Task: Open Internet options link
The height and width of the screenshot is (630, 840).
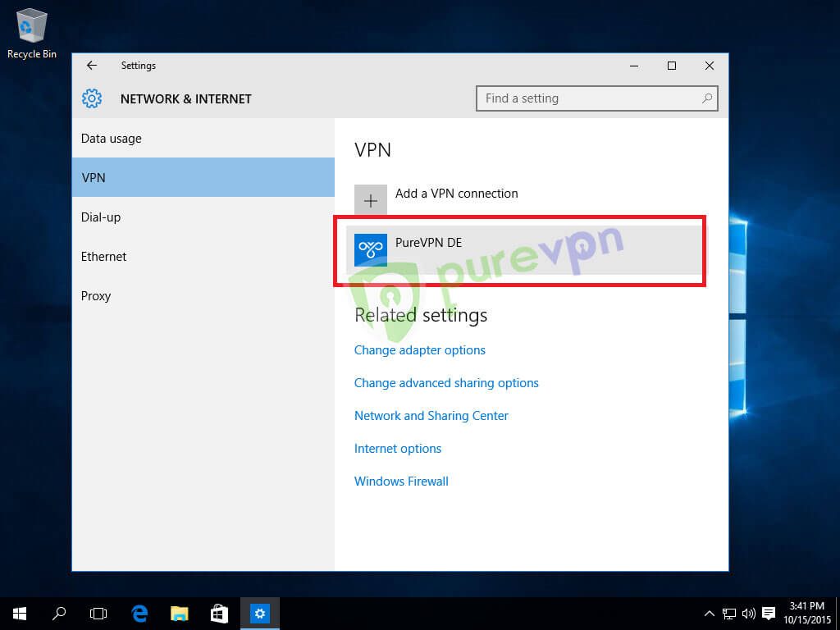Action: (x=398, y=449)
